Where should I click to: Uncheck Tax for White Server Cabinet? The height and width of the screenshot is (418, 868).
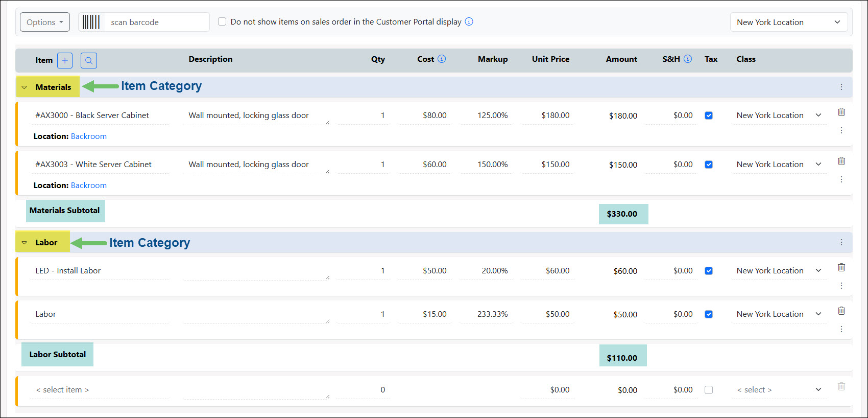(x=709, y=165)
